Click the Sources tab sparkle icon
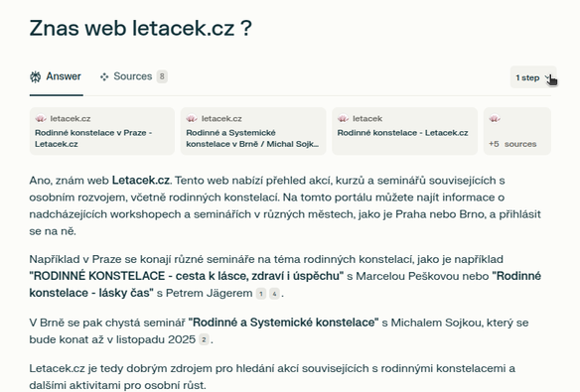This screenshot has width=580, height=392. 104,76
